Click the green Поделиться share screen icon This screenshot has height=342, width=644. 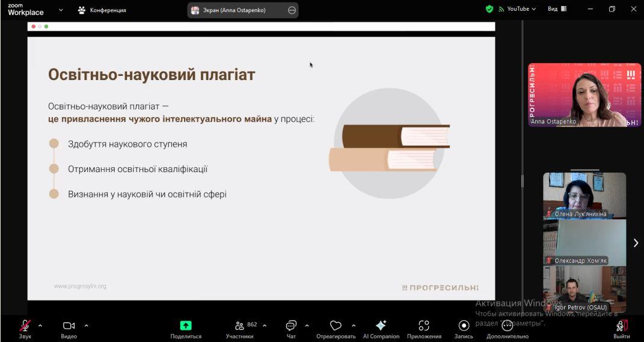tap(186, 326)
